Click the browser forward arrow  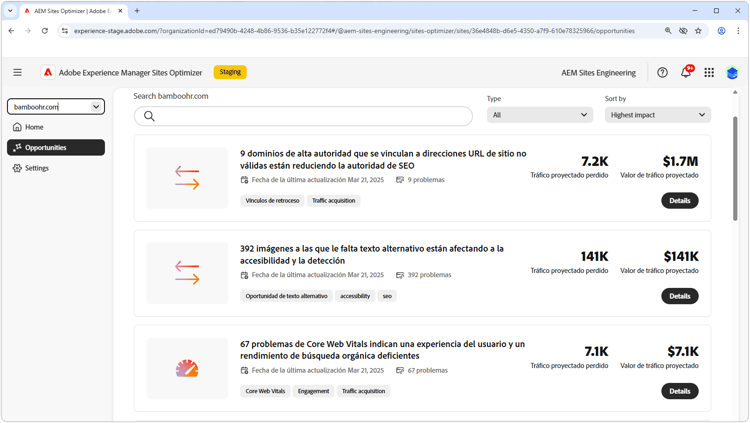tap(28, 31)
